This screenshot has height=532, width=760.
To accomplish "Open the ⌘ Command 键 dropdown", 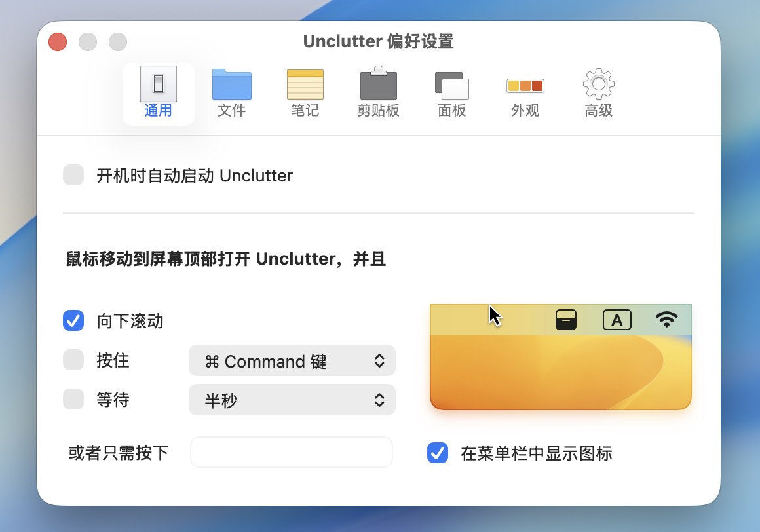I will click(x=292, y=361).
